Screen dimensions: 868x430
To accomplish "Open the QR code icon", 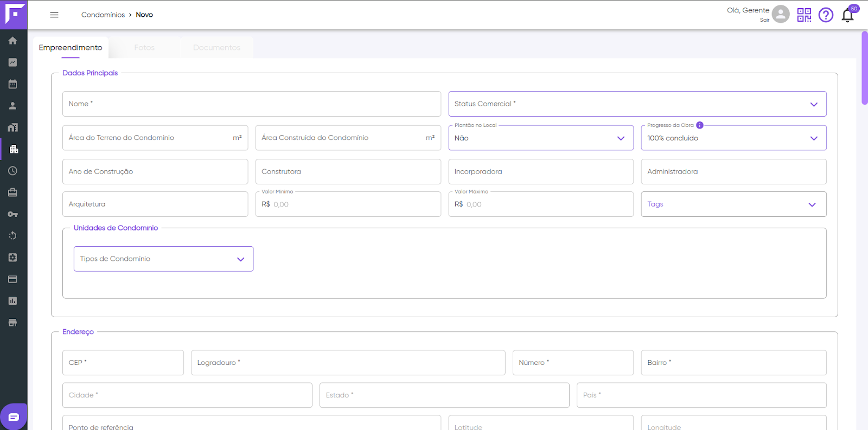I will pyautogui.click(x=804, y=15).
